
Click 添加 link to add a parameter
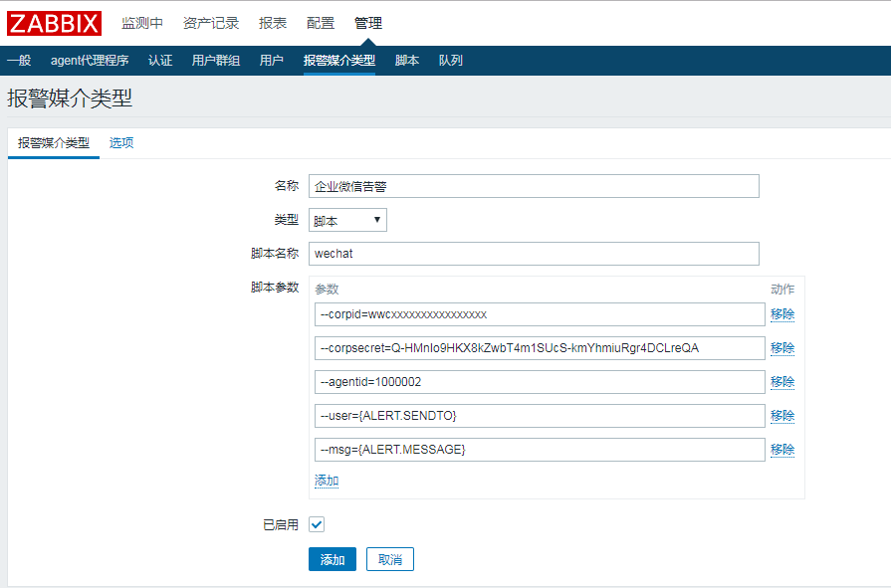[x=327, y=481]
